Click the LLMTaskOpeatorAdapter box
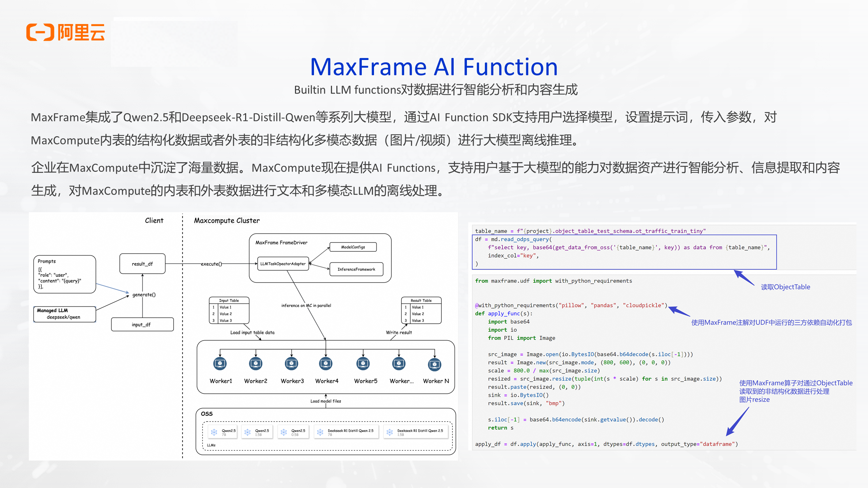Image resolution: width=868 pixels, height=488 pixels. (x=283, y=264)
